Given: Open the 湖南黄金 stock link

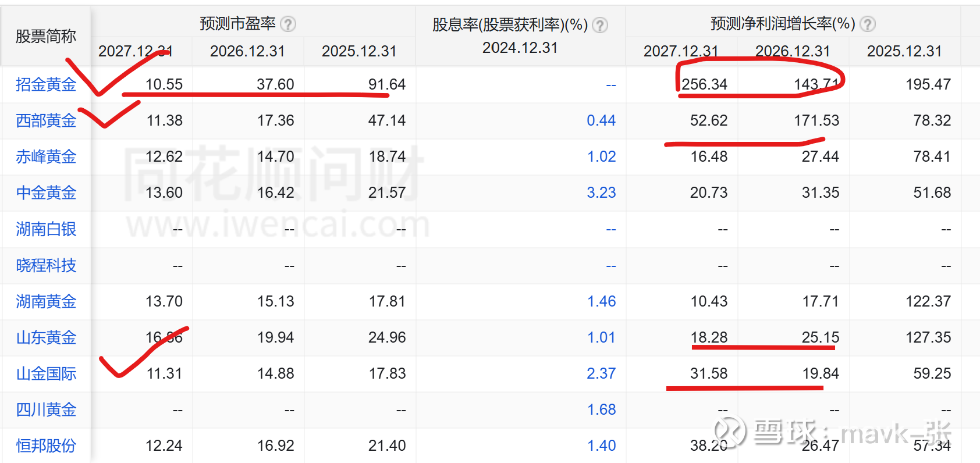Looking at the screenshot, I should [46, 301].
